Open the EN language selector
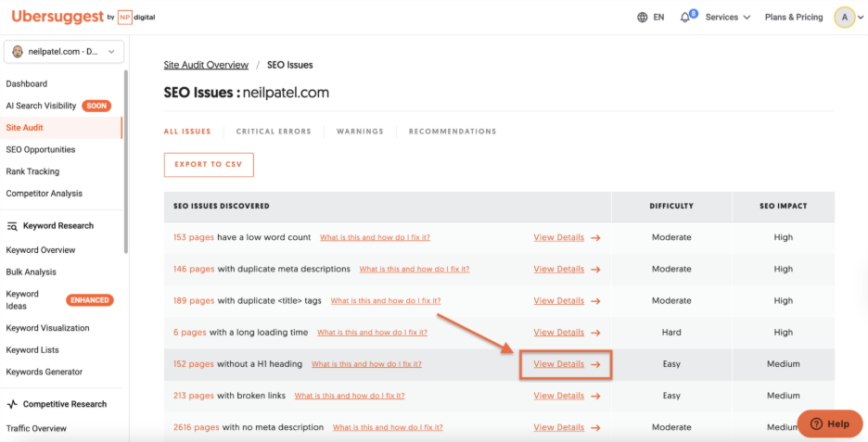This screenshot has width=868, height=442. 658,18
